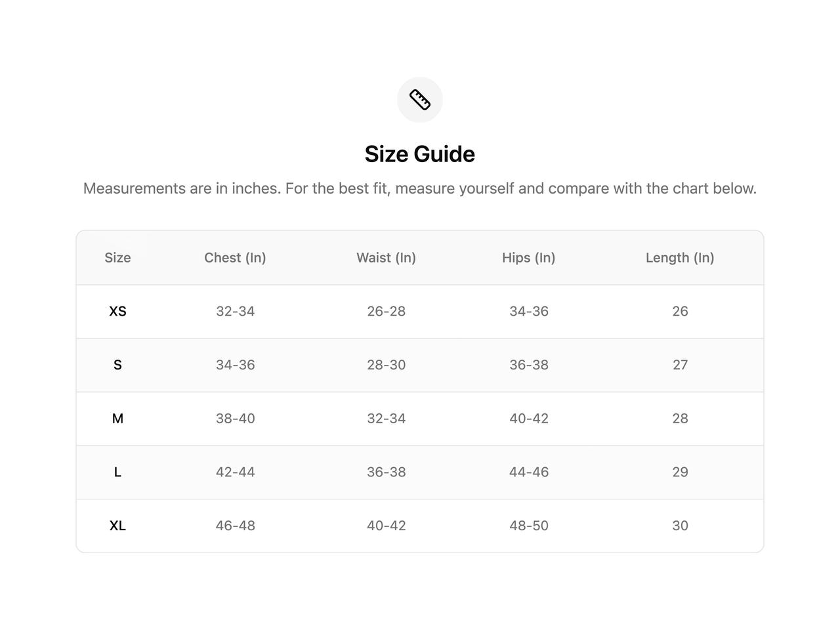Select the M size row label

click(x=117, y=419)
